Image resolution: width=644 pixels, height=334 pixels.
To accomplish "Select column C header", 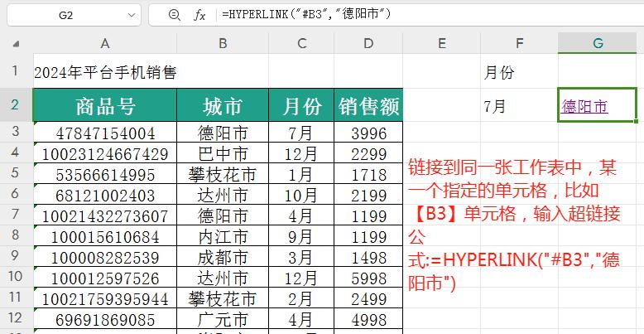I will coord(301,43).
